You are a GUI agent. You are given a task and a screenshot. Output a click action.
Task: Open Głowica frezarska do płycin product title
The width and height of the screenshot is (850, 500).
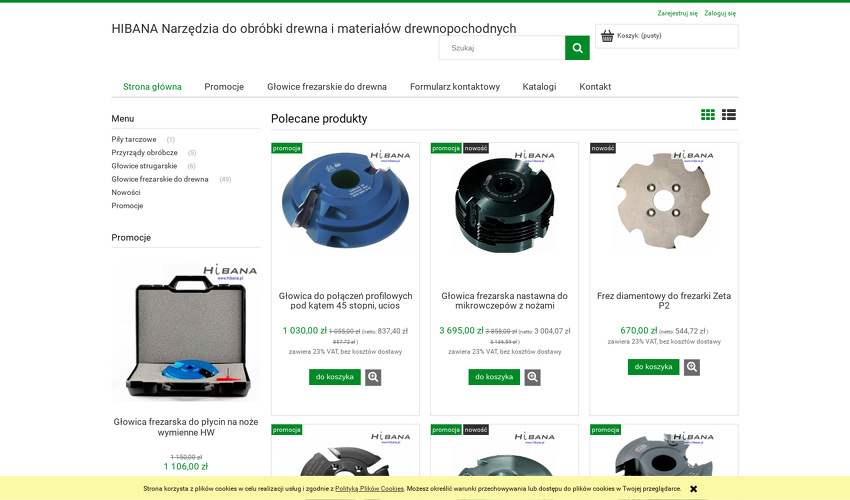pos(186,427)
